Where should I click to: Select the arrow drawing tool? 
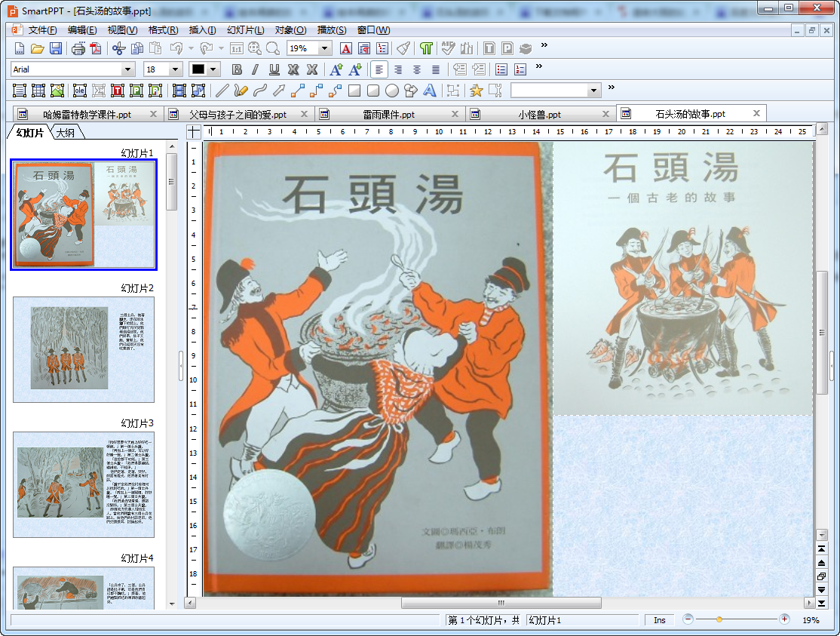(x=278, y=91)
